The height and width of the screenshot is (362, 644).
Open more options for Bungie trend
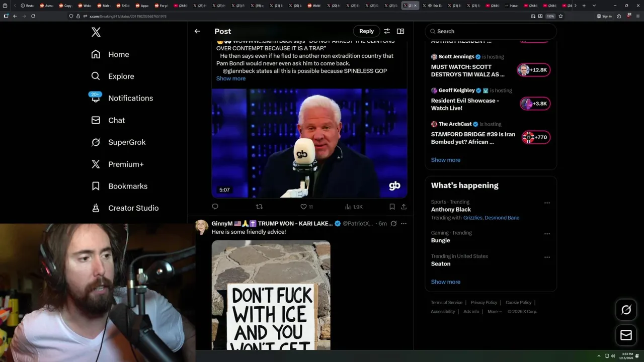[x=547, y=234]
